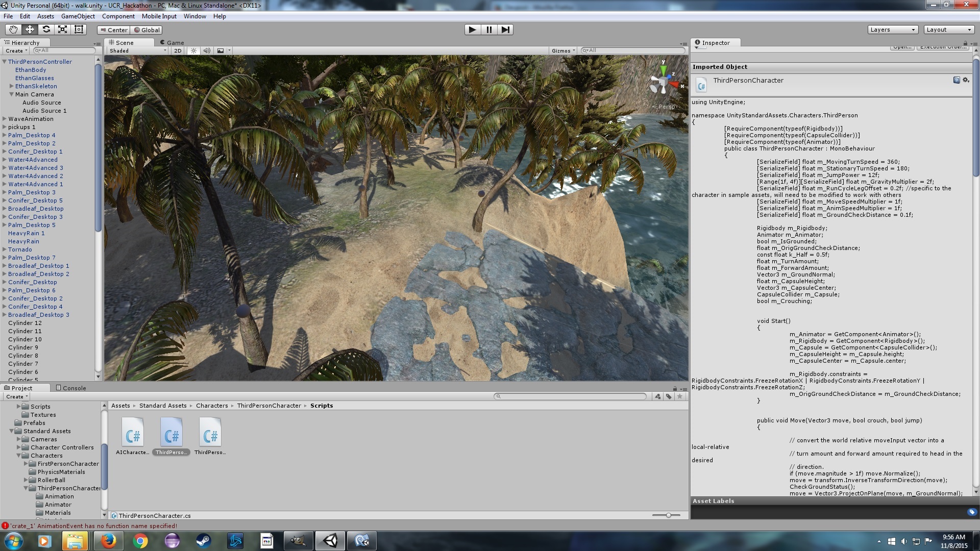Toggle pivot Center button

(x=113, y=30)
